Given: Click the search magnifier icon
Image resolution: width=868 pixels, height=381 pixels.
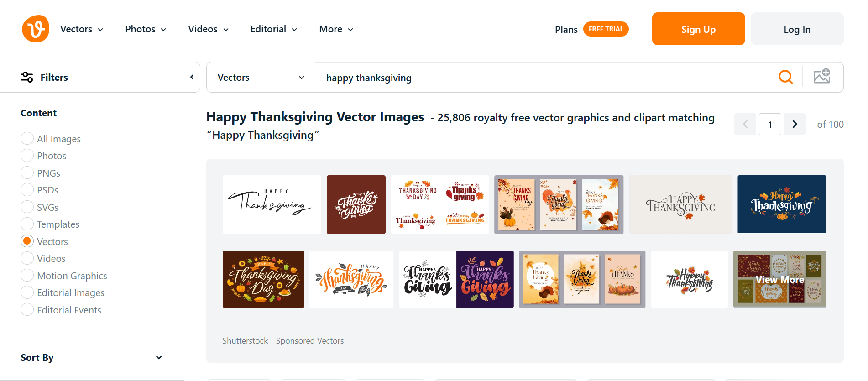Looking at the screenshot, I should pyautogui.click(x=785, y=77).
